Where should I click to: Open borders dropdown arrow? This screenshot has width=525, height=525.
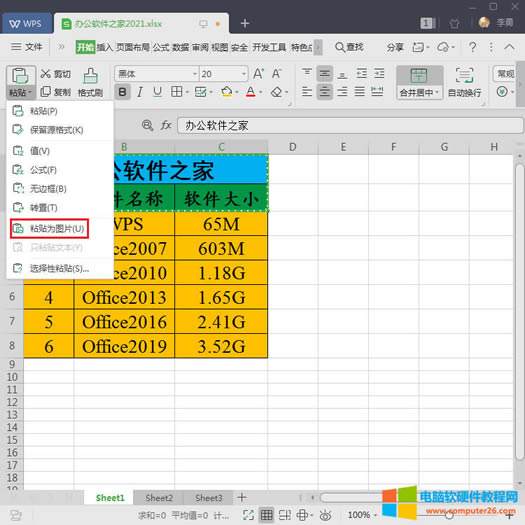click(x=187, y=92)
